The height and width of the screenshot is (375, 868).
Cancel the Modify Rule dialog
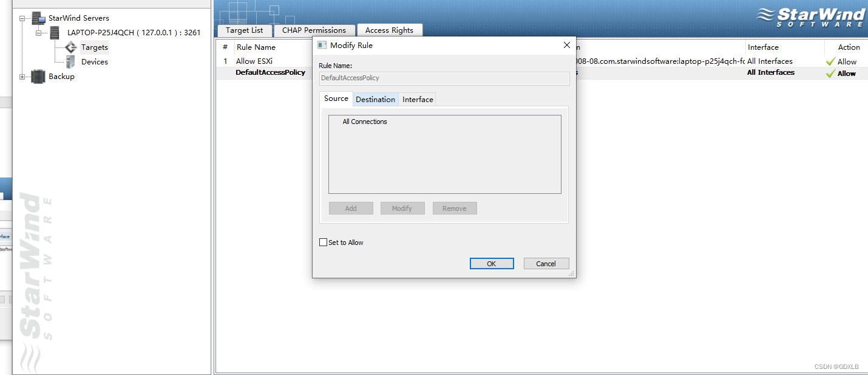click(546, 263)
